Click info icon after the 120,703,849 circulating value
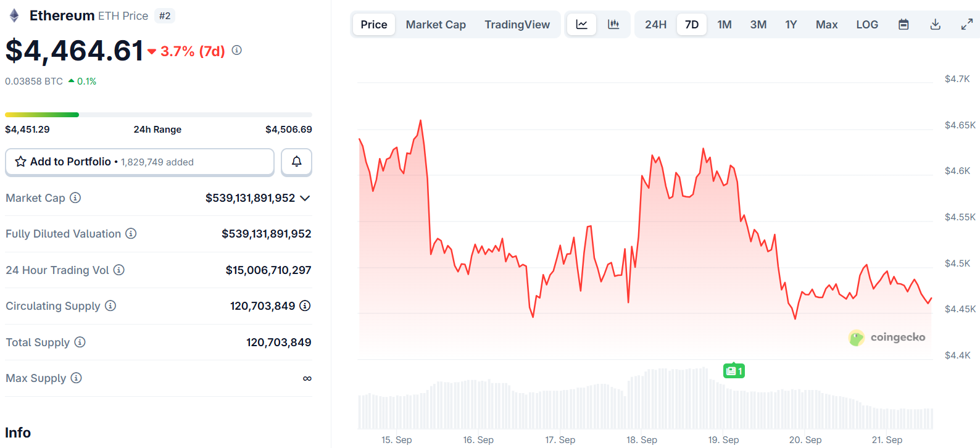Image resolution: width=980 pixels, height=448 pixels. [305, 305]
